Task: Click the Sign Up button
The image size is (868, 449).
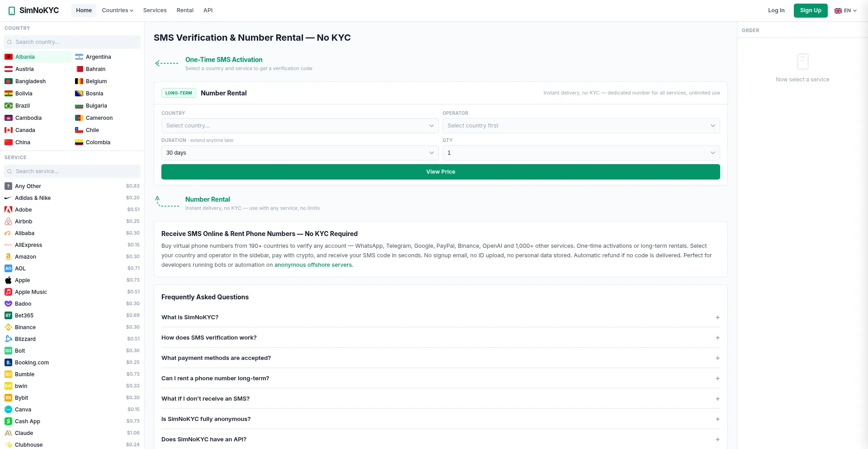Action: (811, 10)
